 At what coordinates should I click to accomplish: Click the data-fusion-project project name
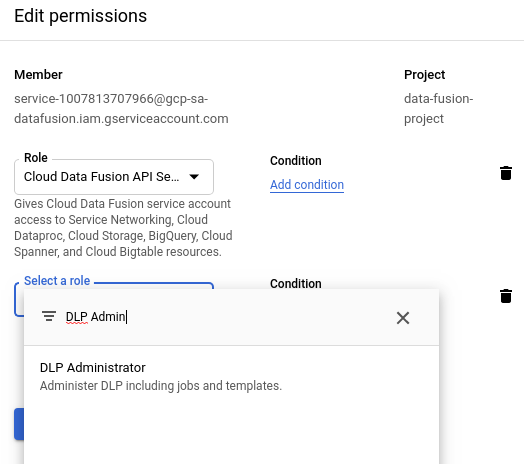coord(438,109)
